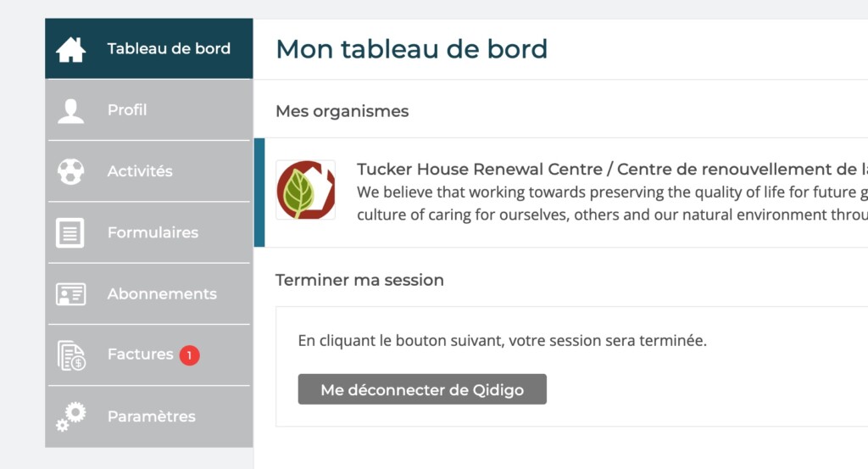Screen dimensions: 868x469
Task: Open Paramètres sidebar entry
Action: click(x=149, y=416)
